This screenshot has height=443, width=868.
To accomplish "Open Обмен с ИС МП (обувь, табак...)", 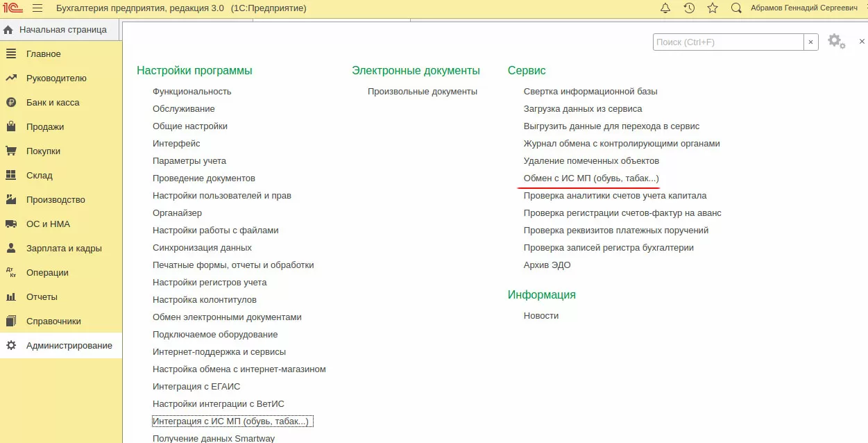I will click(x=591, y=178).
